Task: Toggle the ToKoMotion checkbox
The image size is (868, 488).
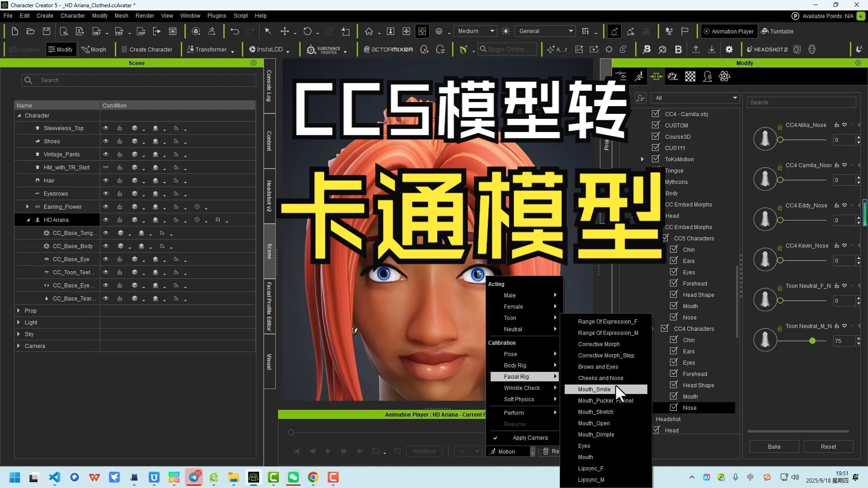Action: coord(656,159)
